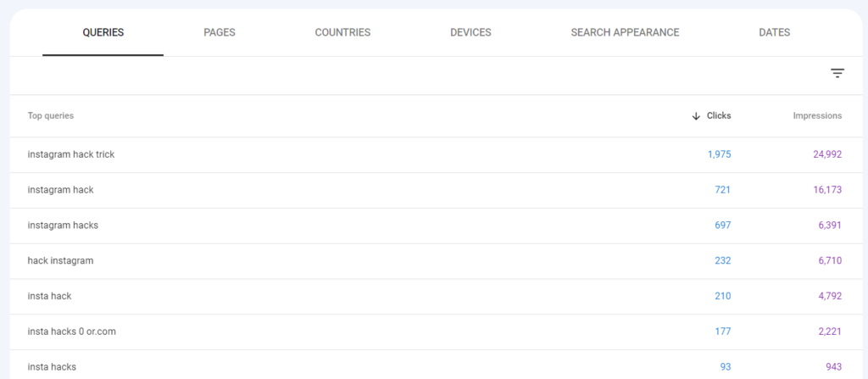Sort by the Impressions column header
This screenshot has width=868, height=379.
817,116
